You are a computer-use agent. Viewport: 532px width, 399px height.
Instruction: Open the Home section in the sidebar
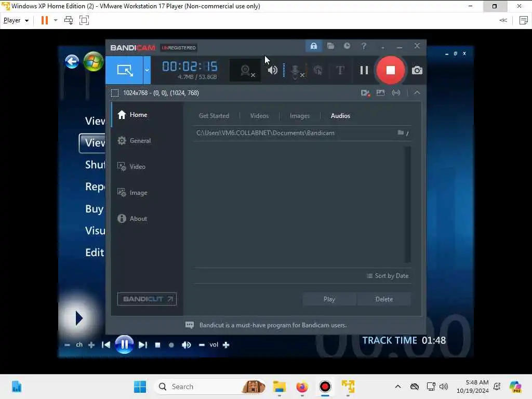tap(147, 115)
